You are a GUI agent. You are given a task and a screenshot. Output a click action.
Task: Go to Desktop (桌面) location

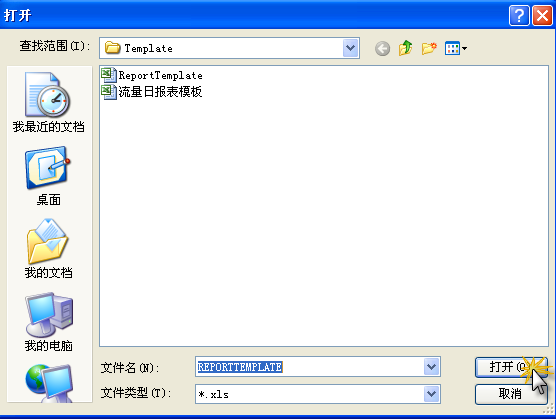coord(48,176)
